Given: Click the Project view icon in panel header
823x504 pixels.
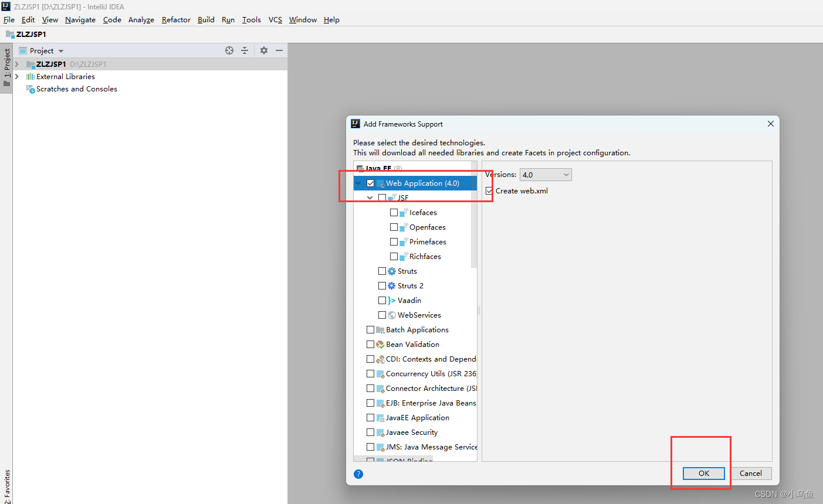Looking at the screenshot, I should click(x=23, y=51).
